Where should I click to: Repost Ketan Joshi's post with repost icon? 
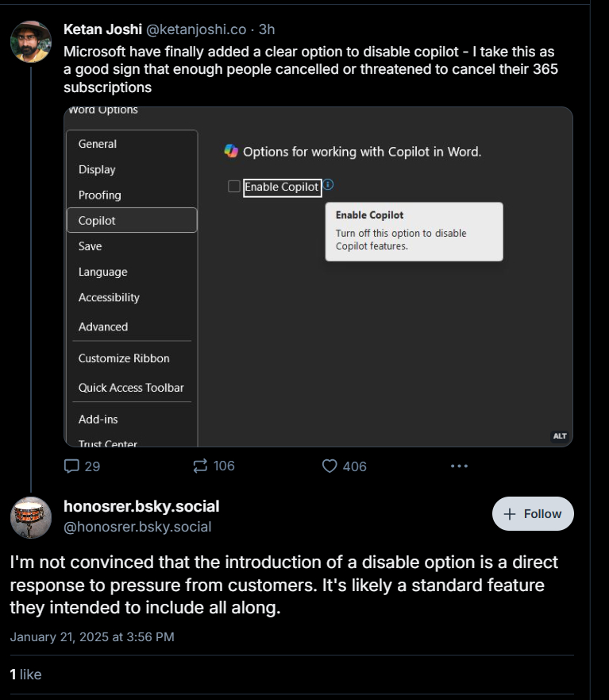[200, 466]
